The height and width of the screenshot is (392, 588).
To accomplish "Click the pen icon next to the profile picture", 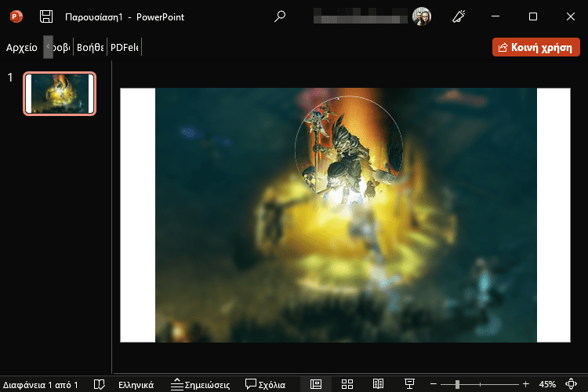I will coord(459,16).
